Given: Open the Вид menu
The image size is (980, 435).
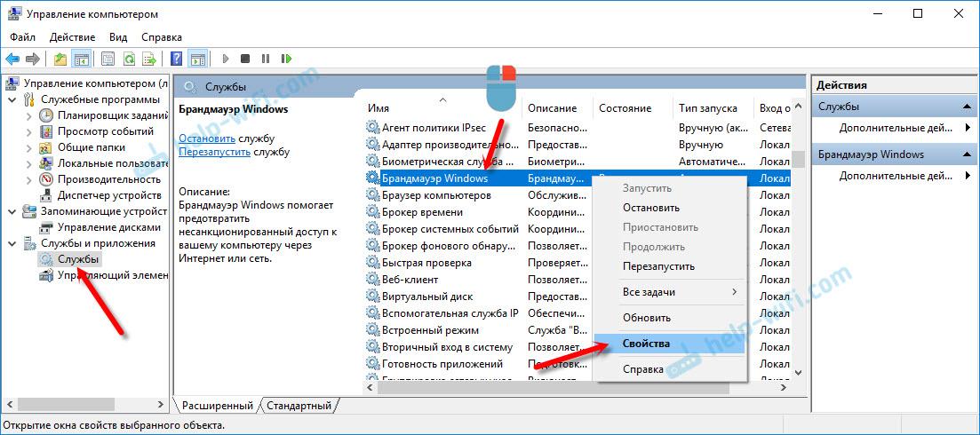Looking at the screenshot, I should [118, 37].
